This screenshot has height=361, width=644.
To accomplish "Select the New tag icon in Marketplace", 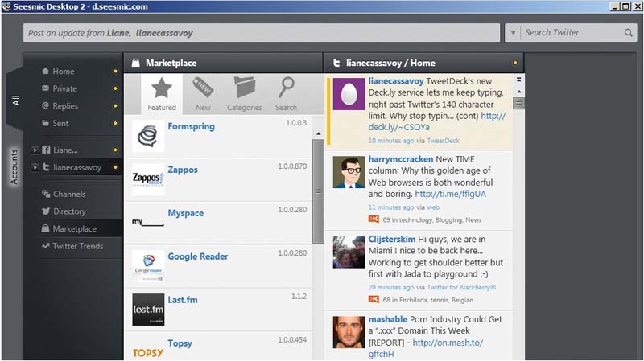I will point(203,88).
